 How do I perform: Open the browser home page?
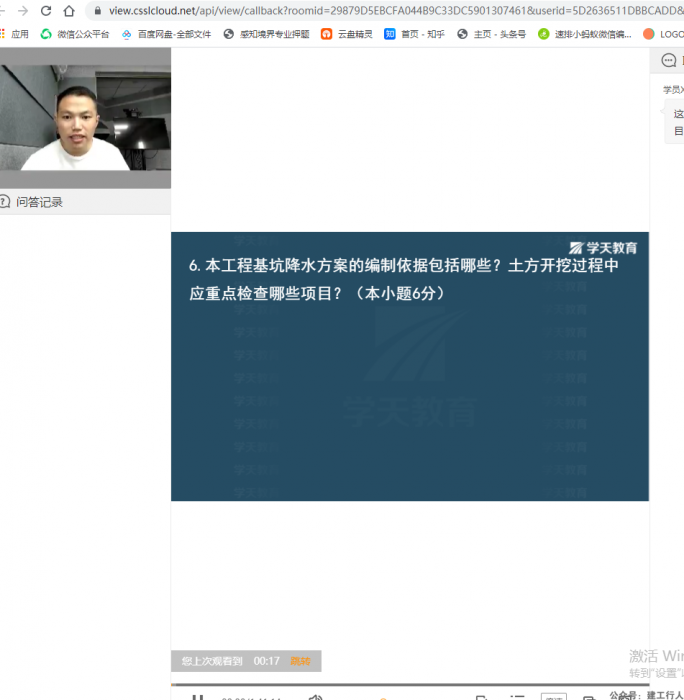tap(69, 11)
